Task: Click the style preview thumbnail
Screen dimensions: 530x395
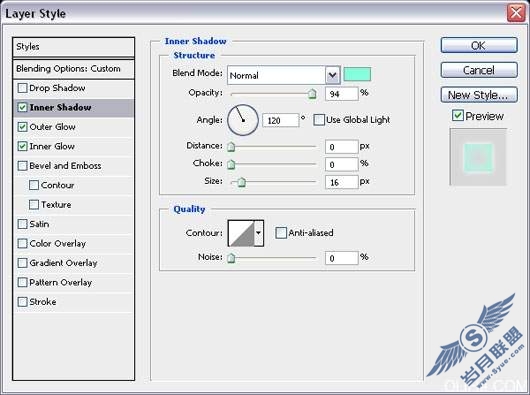Action: pos(478,157)
